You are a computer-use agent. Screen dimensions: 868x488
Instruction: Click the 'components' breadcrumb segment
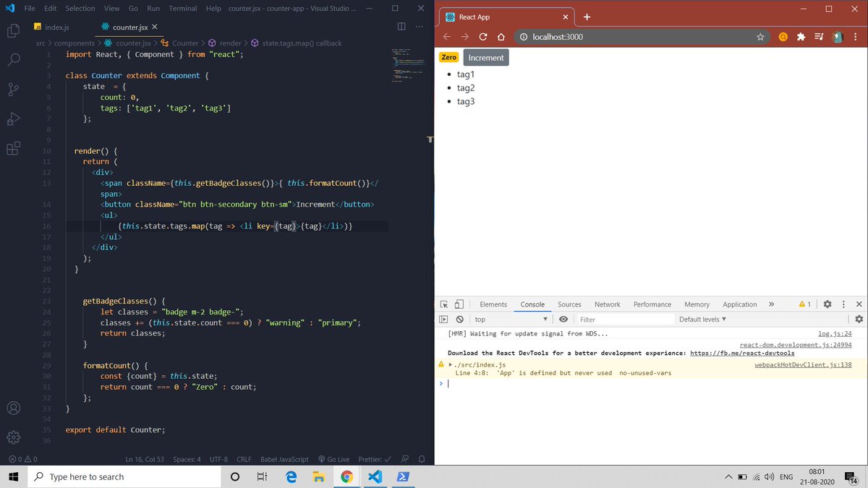tap(75, 43)
